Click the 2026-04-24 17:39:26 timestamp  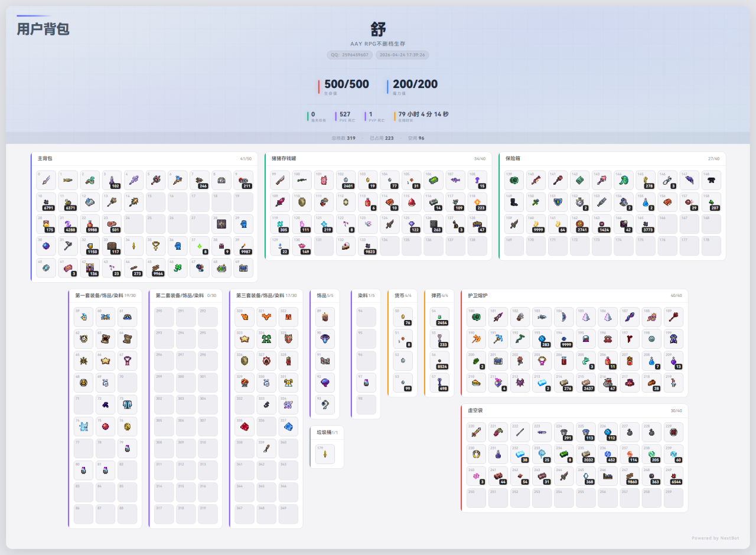point(402,55)
